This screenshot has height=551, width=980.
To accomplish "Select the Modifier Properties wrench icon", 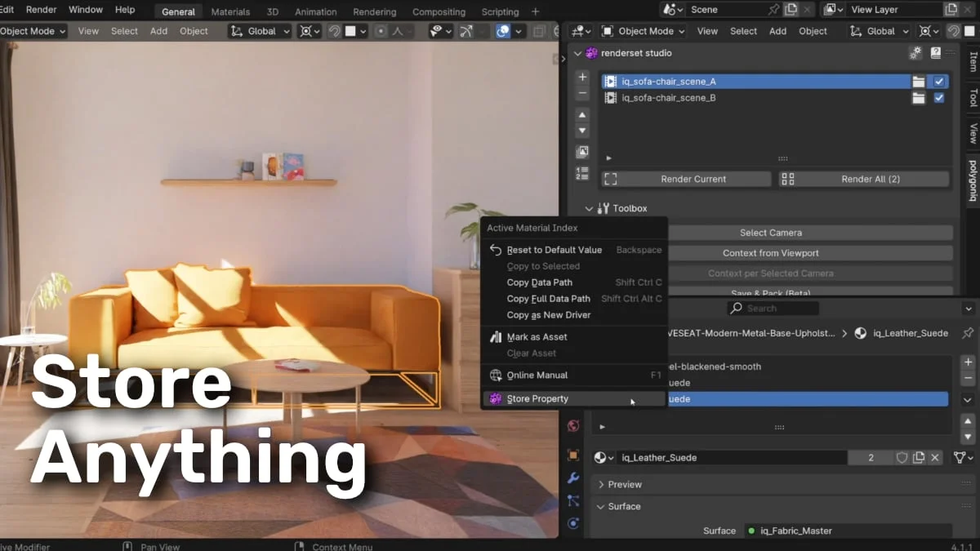I will (x=572, y=478).
